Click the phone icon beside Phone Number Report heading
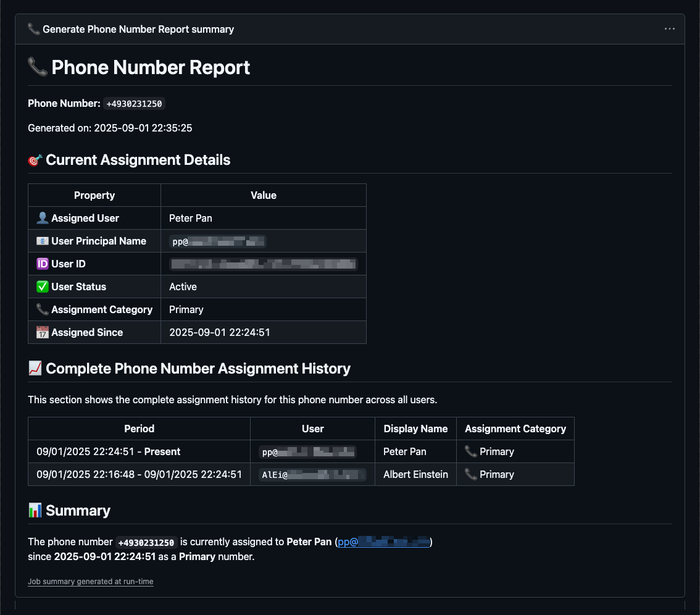Viewport: 700px width, 615px height. pyautogui.click(x=38, y=67)
